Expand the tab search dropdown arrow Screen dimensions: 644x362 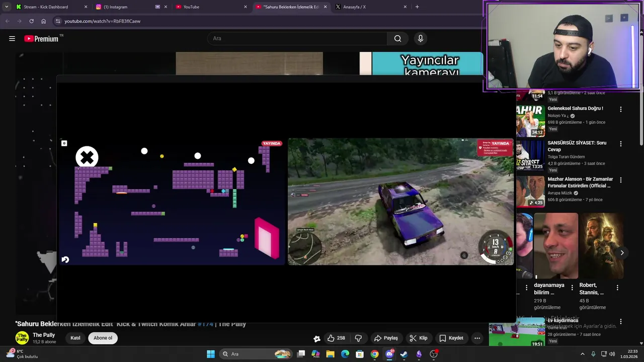tap(6, 7)
